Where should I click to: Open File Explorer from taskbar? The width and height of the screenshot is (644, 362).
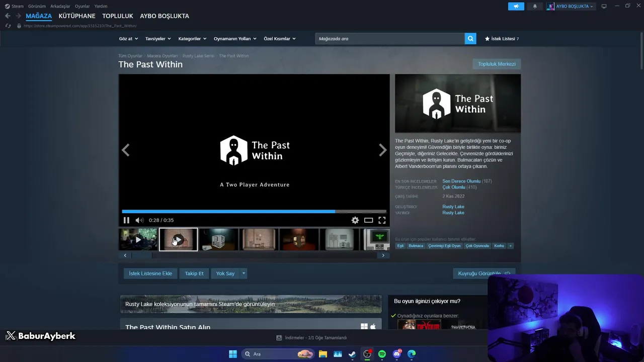tap(323, 354)
